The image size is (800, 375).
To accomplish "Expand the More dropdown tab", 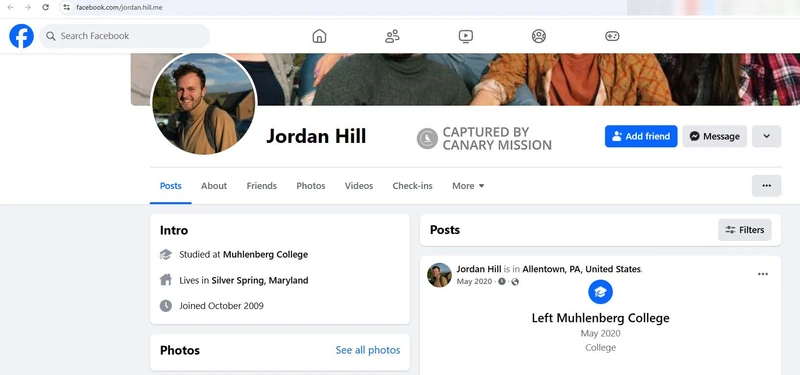I will 468,186.
